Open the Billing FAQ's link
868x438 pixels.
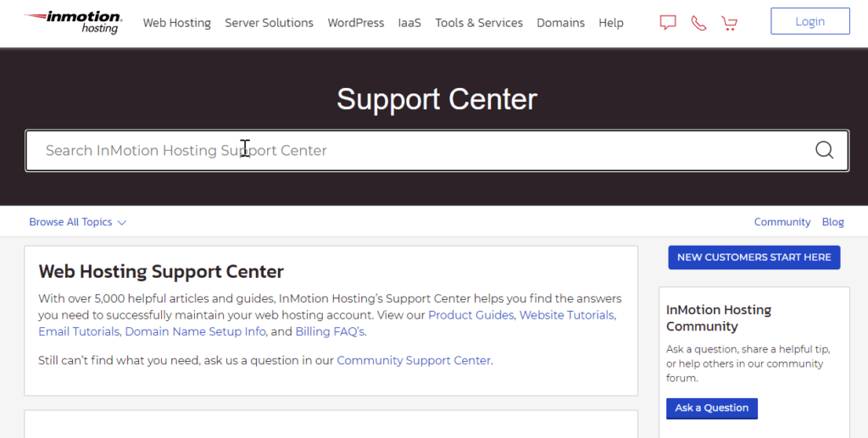point(330,332)
